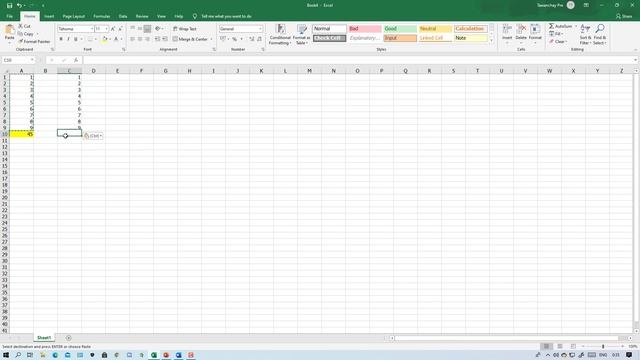Open Conditional Formatting menu
This screenshot has height=360, width=640.
click(x=280, y=34)
